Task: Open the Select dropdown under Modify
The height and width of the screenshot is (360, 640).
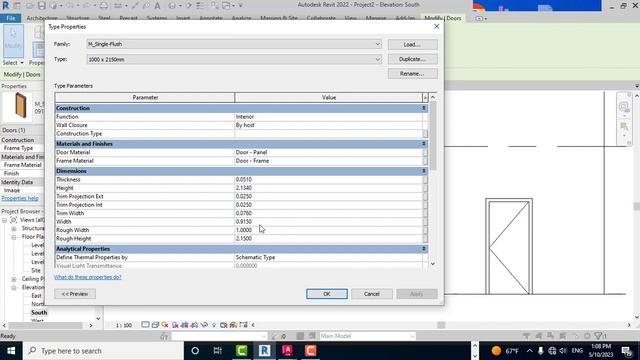Action: (x=13, y=62)
